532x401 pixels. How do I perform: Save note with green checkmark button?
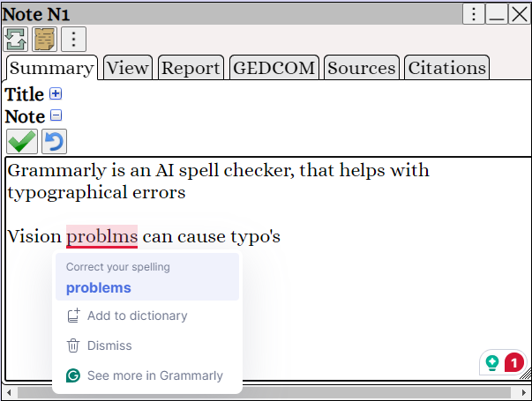[x=22, y=141]
